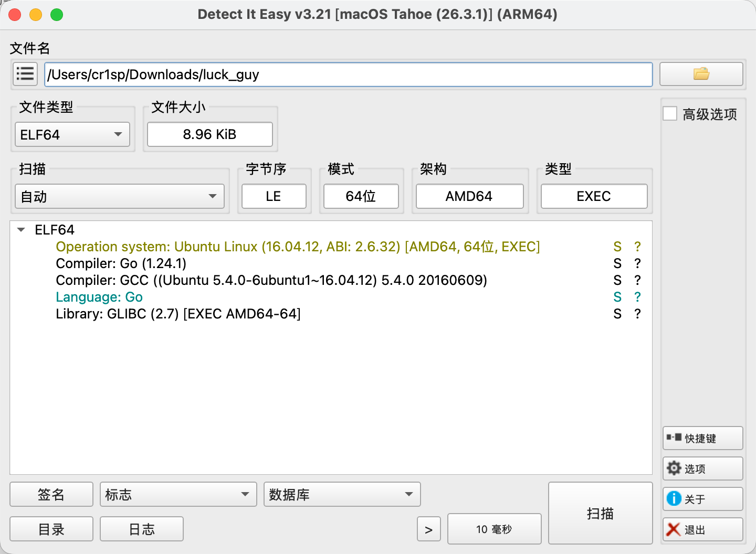Click the EXEC type field

[594, 196]
